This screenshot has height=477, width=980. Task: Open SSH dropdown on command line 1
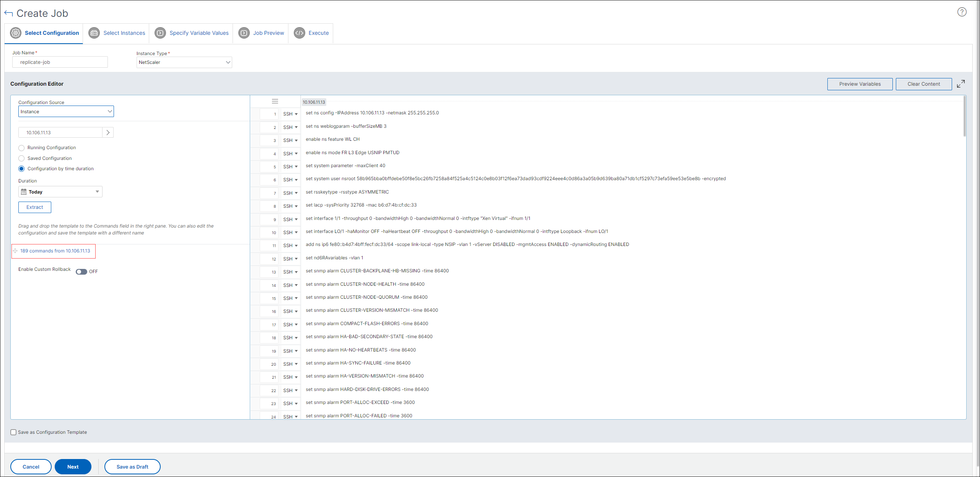pos(290,114)
